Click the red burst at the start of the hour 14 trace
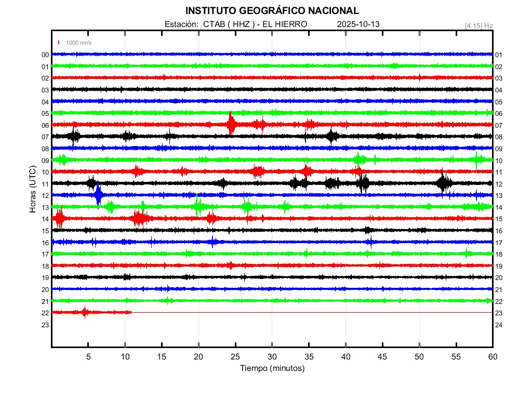The width and height of the screenshot is (532, 399). pyautogui.click(x=59, y=218)
